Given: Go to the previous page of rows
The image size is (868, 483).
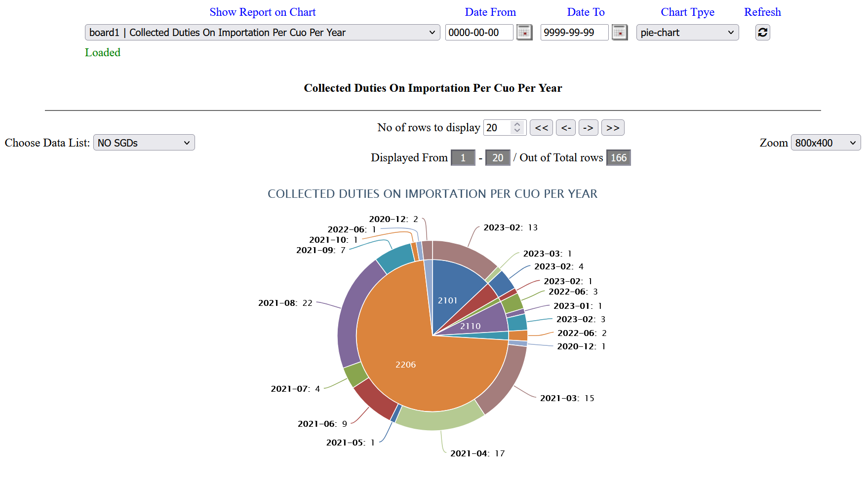Looking at the screenshot, I should pyautogui.click(x=566, y=128).
